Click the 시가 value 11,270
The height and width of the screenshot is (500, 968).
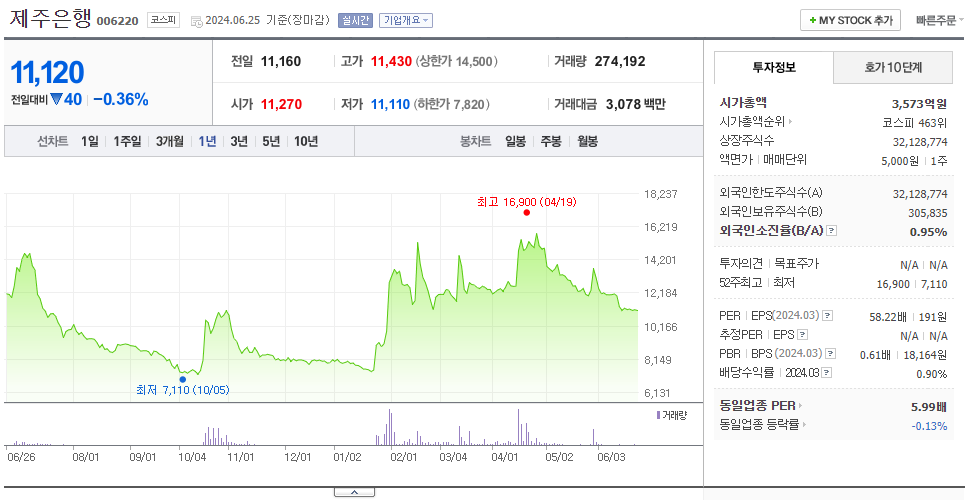point(282,104)
